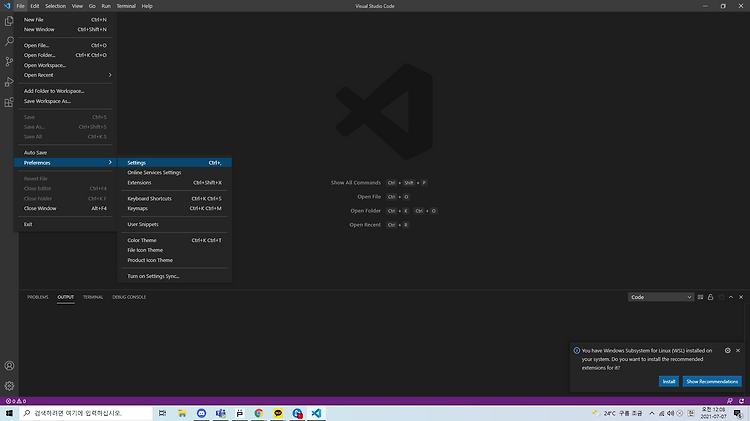This screenshot has width=750, height=421.
Task: Open Google Chrome from the taskbar
Action: (259, 413)
